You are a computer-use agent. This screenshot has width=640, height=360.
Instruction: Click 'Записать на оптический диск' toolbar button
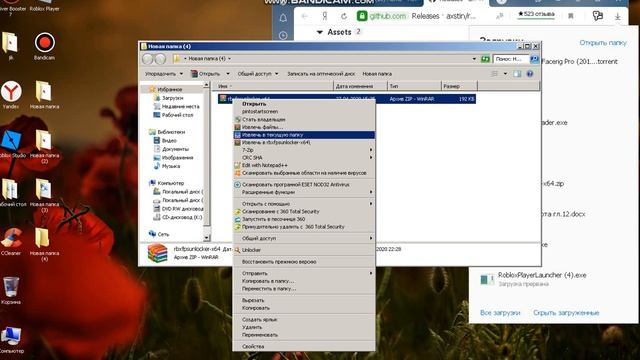click(321, 74)
